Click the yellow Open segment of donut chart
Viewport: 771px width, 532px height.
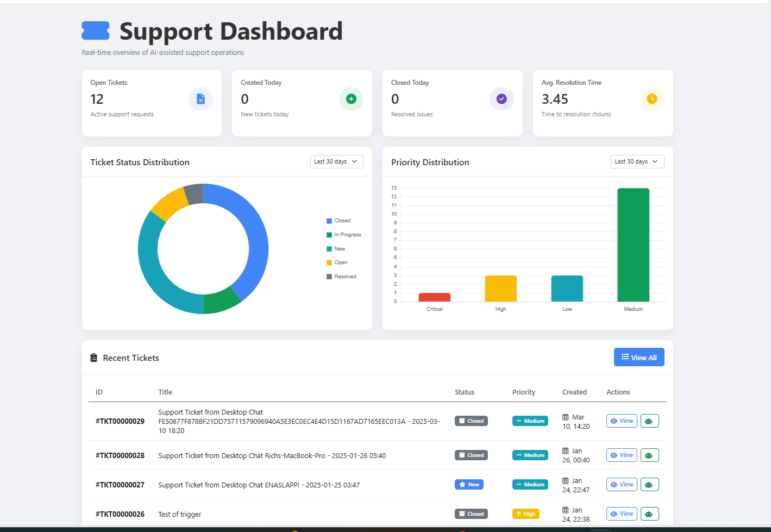coord(171,203)
